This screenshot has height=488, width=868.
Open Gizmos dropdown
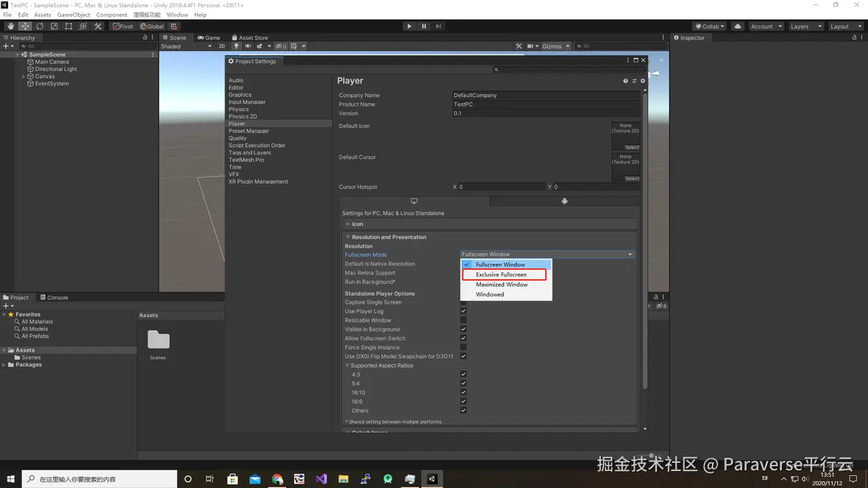(x=556, y=46)
